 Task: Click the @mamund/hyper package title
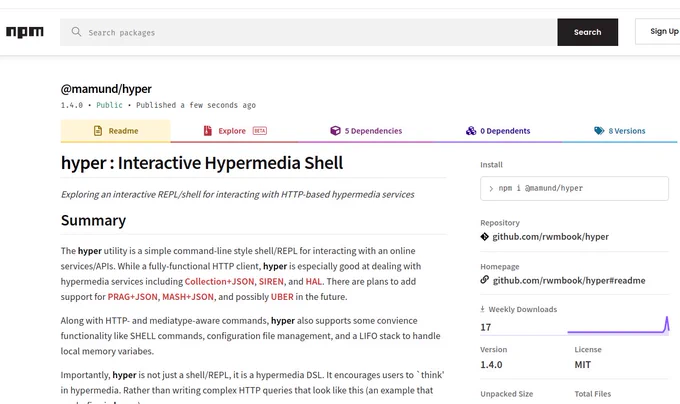coord(106,89)
